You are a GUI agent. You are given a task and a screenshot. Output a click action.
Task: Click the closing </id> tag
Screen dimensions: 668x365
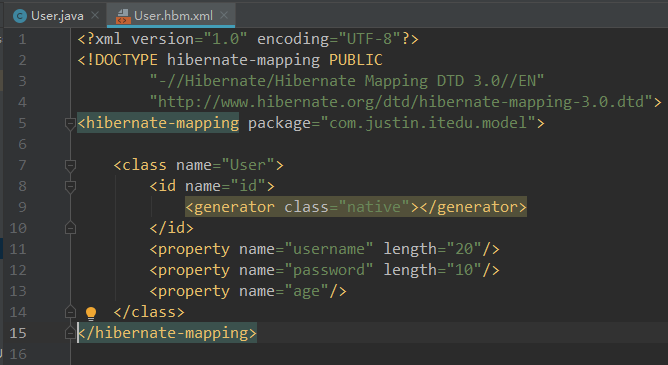click(x=172, y=228)
